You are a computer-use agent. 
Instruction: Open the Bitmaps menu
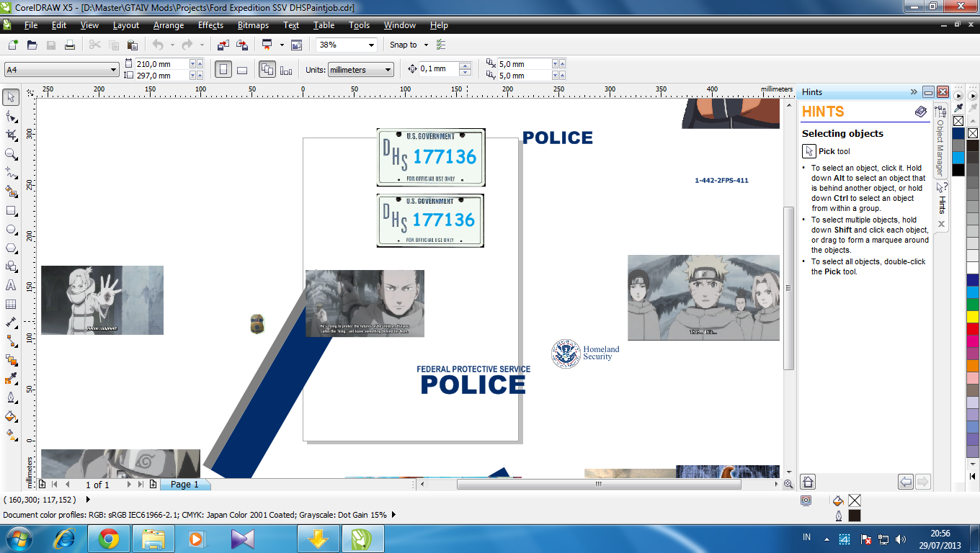coord(253,25)
